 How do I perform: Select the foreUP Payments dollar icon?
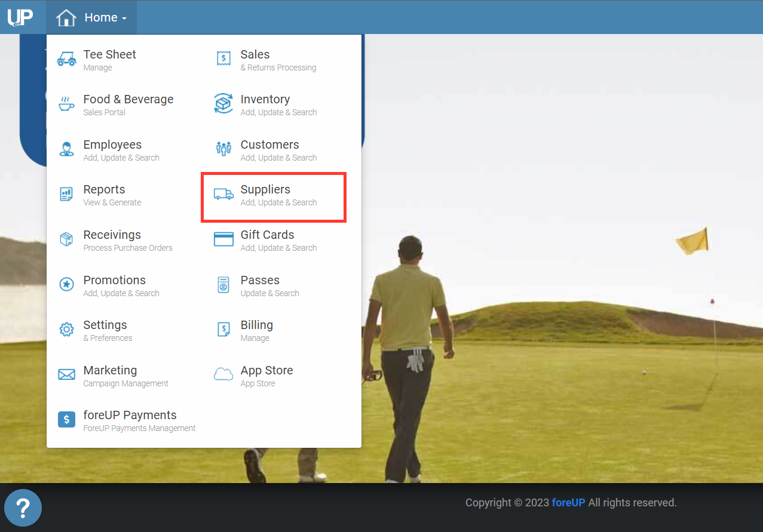click(66, 420)
